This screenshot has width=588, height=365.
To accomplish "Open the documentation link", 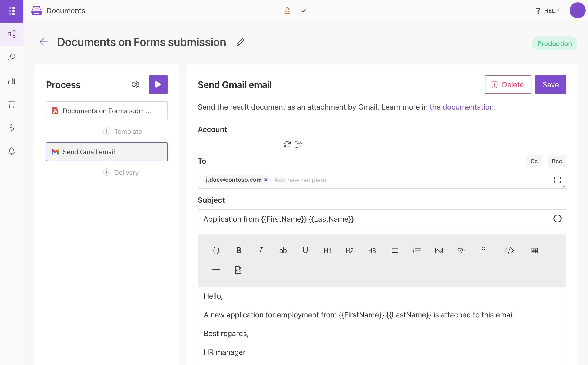I will click(462, 107).
